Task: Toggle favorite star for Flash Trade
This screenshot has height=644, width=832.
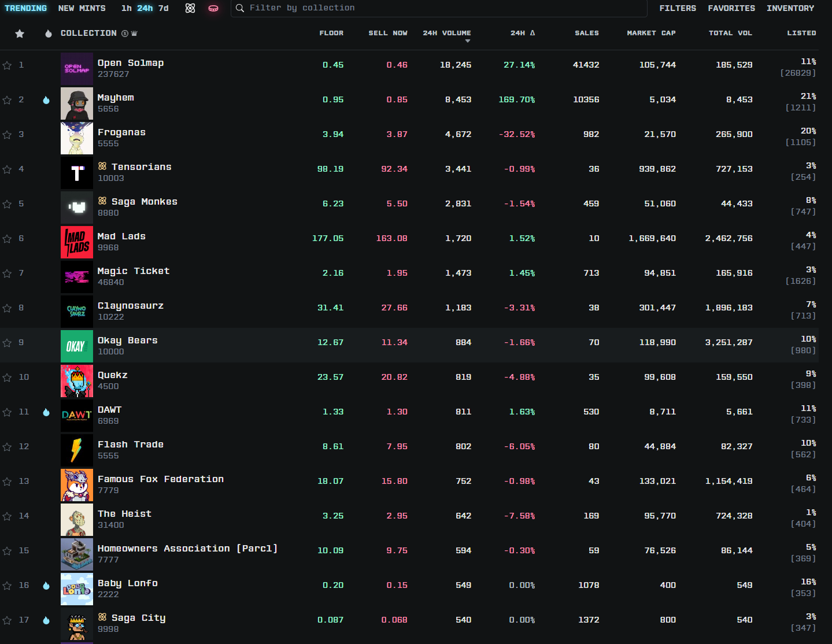Action: pyautogui.click(x=7, y=447)
